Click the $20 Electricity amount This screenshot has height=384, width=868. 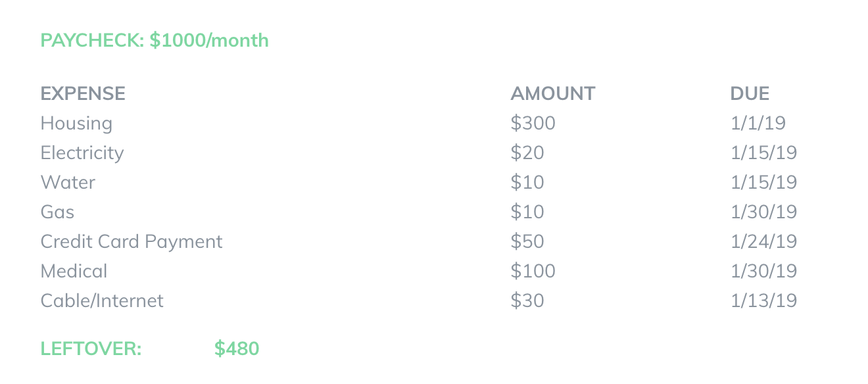coord(527,153)
